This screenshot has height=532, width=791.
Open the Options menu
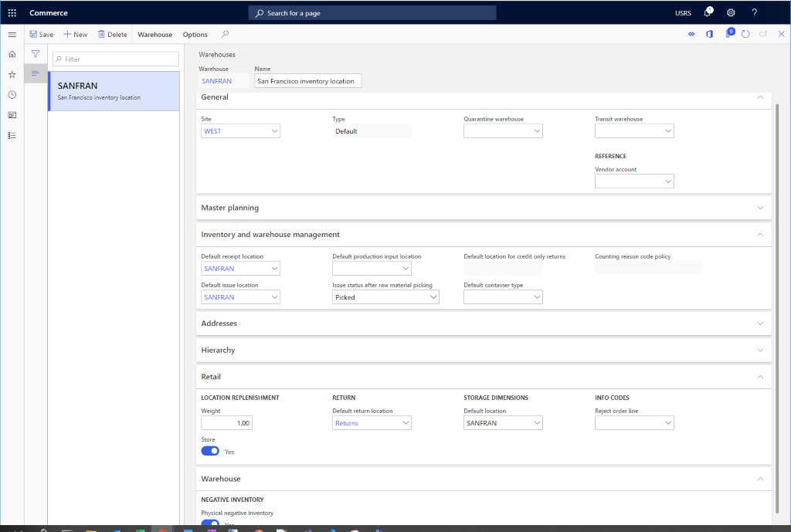(x=195, y=34)
